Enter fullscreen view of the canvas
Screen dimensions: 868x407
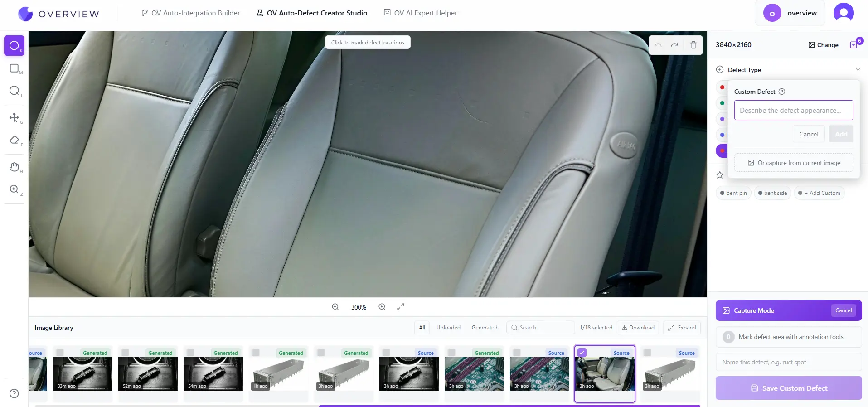coord(401,307)
